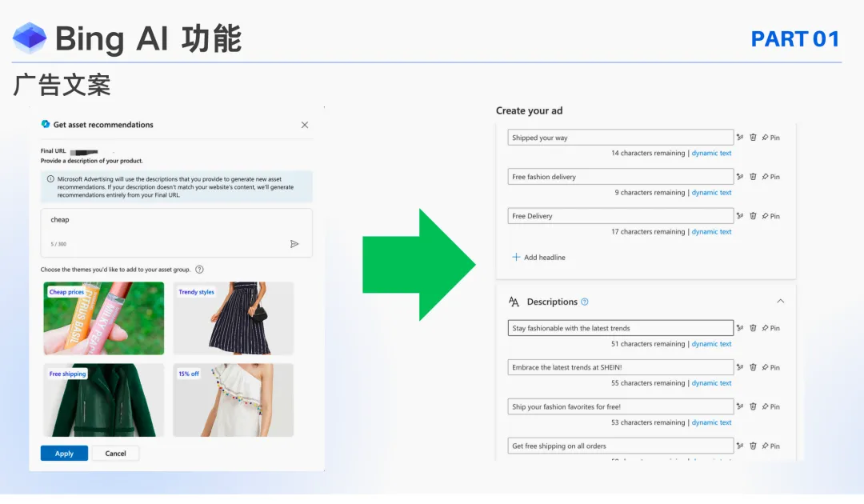This screenshot has width=864, height=504.
Task: Click the sparkle icon next to "Free Delivery"
Action: pos(740,216)
